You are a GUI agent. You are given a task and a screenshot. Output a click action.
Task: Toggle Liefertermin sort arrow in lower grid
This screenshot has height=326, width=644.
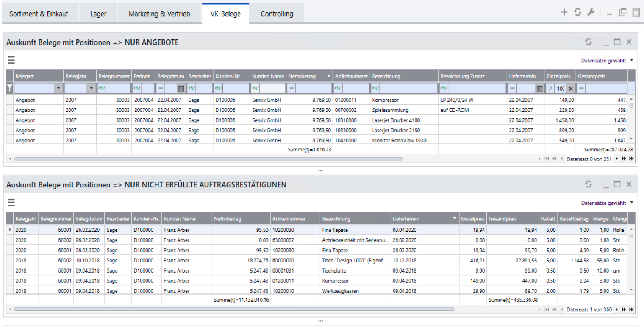coord(454,219)
